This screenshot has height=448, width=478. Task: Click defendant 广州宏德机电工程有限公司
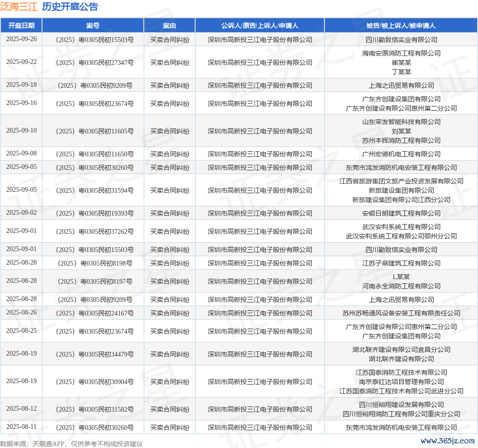tap(401, 154)
